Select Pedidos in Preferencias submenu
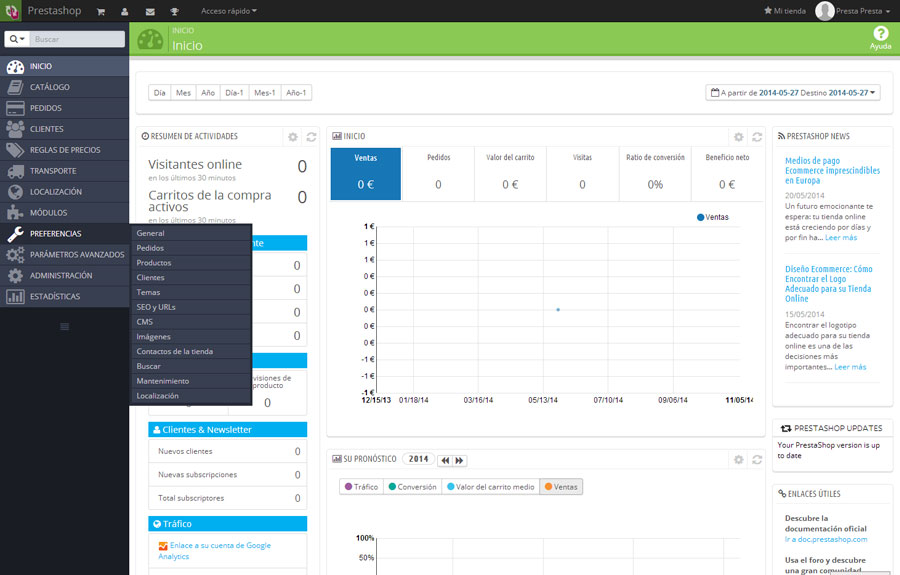 point(191,248)
